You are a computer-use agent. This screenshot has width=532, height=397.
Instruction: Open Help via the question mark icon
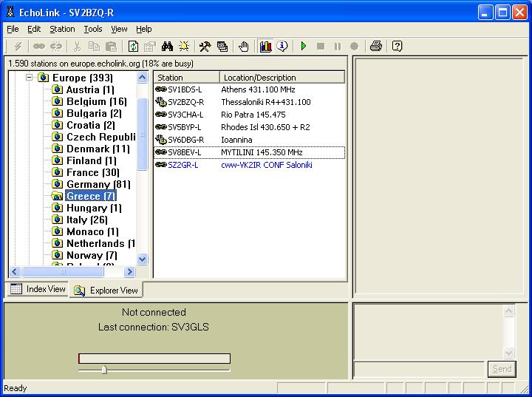coord(397,46)
